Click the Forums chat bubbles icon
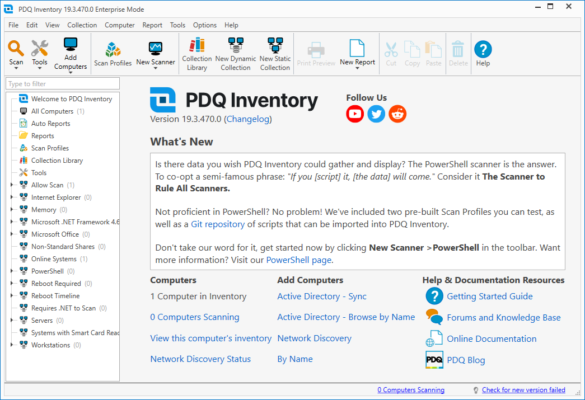 (434, 317)
